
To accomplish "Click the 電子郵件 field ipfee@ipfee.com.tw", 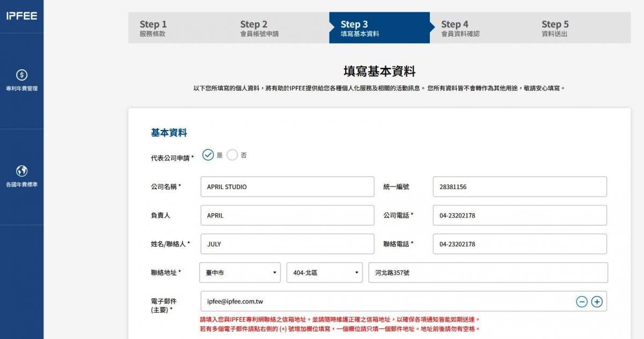I will pos(384,302).
